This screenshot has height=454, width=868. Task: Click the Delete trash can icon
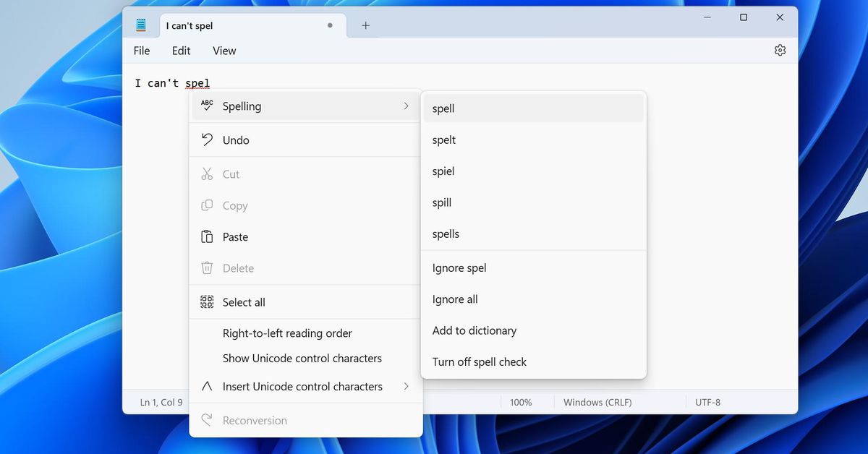click(x=207, y=268)
